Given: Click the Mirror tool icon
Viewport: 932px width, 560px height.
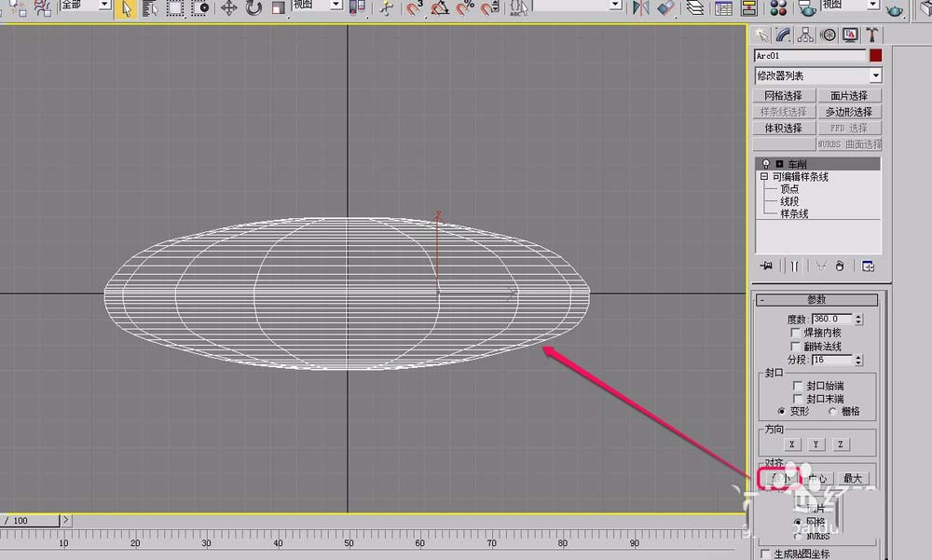Looking at the screenshot, I should [641, 8].
